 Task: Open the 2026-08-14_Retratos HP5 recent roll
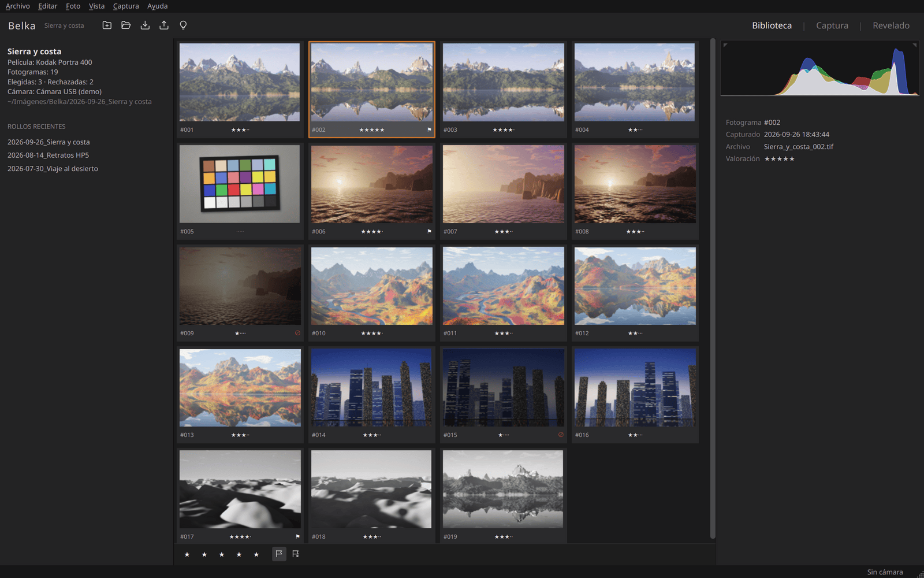[x=48, y=155]
